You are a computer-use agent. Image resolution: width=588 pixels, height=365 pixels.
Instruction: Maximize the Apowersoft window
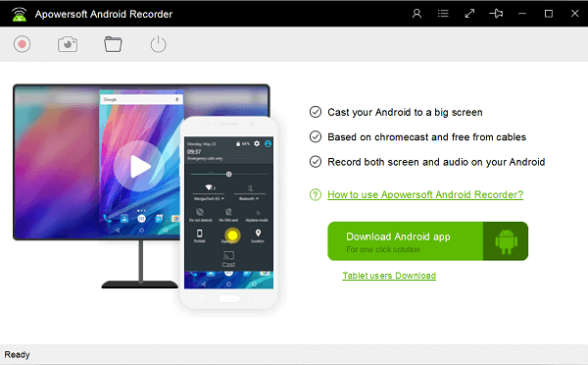click(549, 14)
